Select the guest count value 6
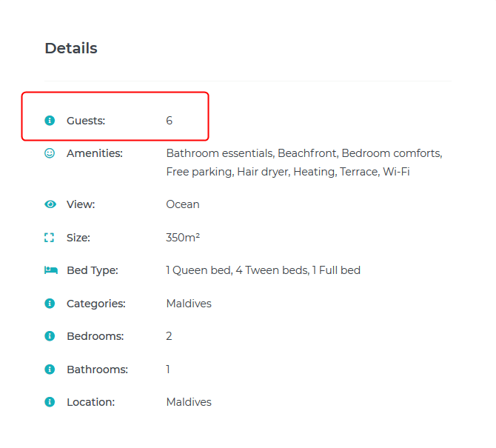Screen dimensions: 496x448 coord(170,120)
